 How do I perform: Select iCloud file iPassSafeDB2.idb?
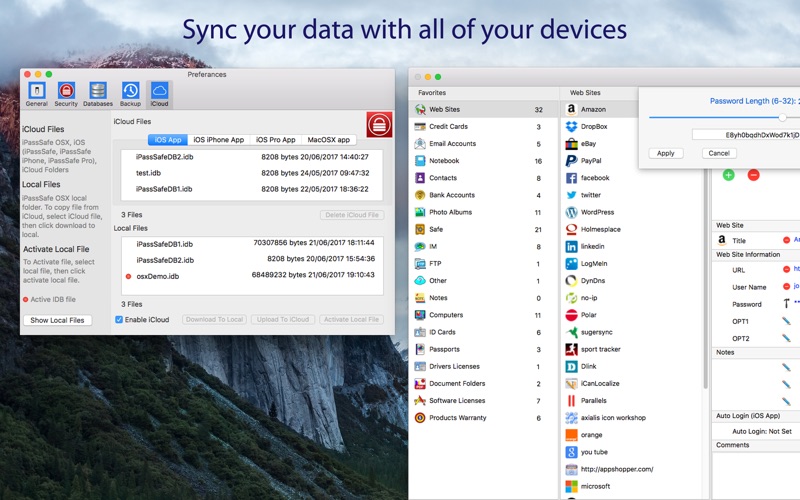pyautogui.click(x=252, y=157)
